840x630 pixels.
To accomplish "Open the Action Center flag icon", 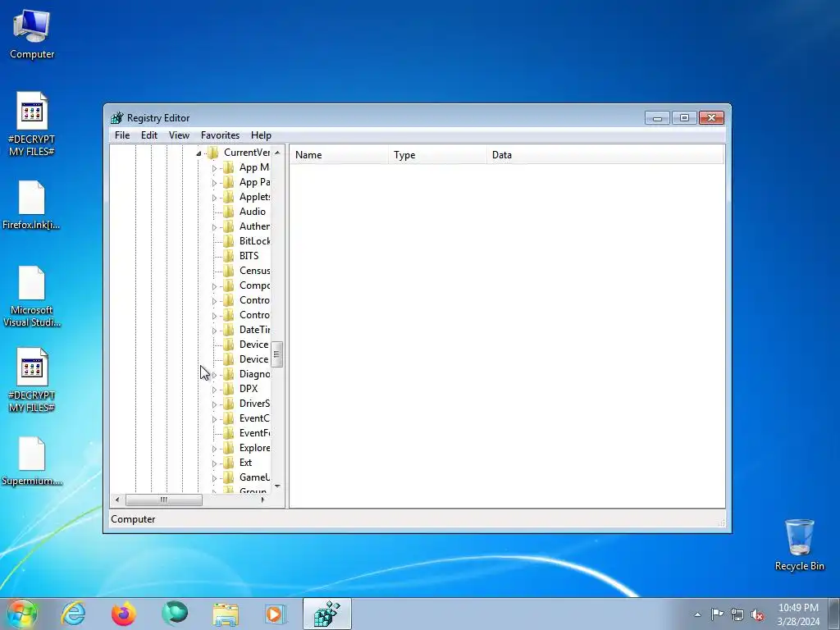I will coord(717,614).
